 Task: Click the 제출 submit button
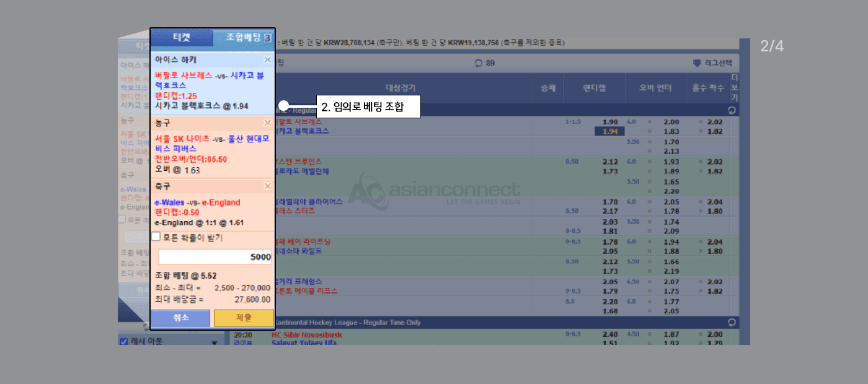pos(244,318)
